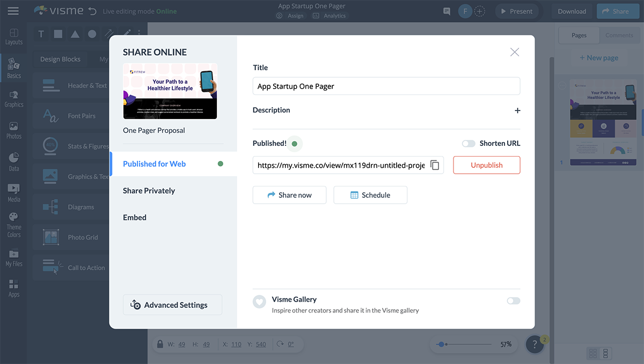Click the Unpublish button

(486, 165)
